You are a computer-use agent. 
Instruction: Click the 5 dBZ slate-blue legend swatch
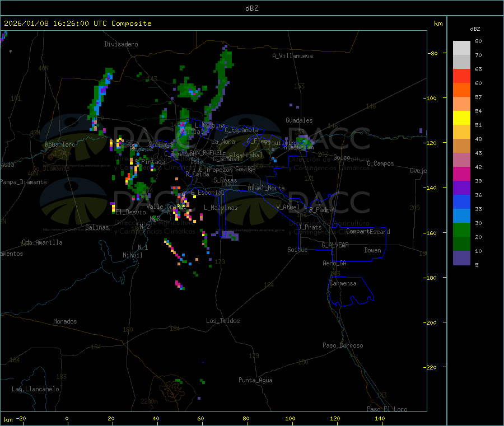461,258
